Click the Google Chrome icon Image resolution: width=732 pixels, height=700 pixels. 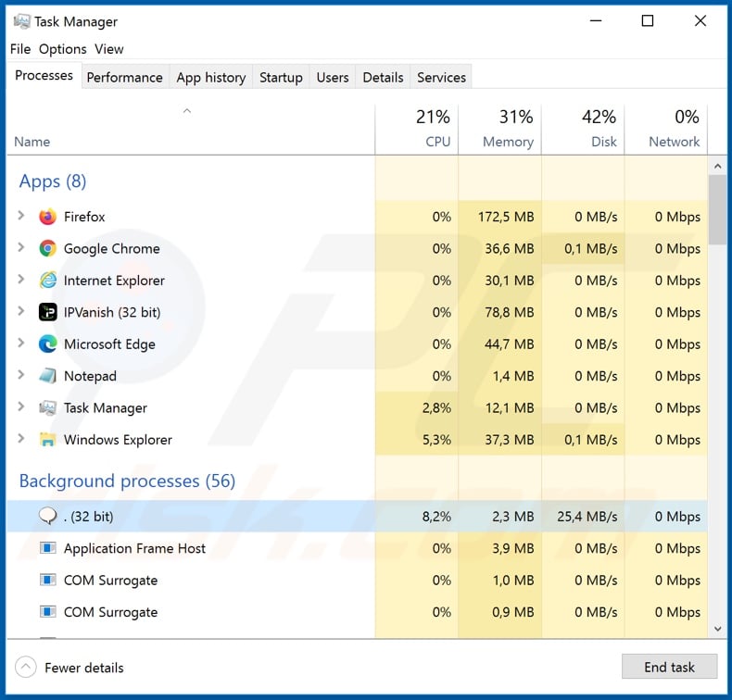[47, 248]
